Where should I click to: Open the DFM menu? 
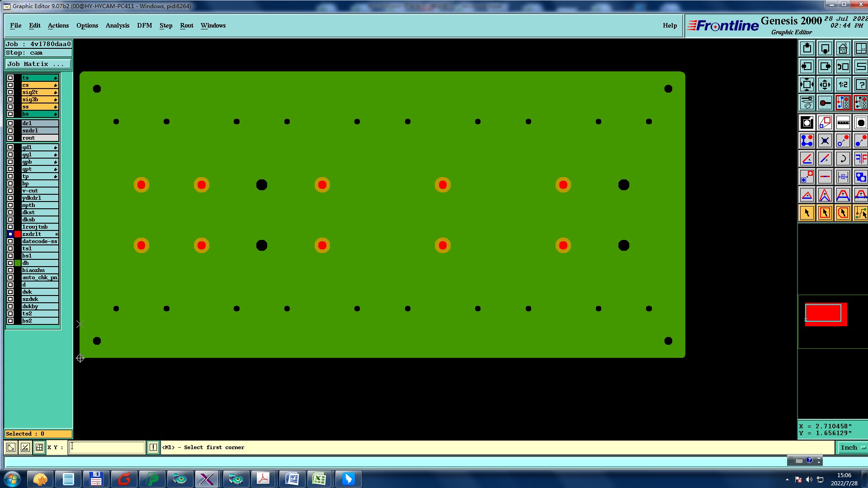pyautogui.click(x=144, y=26)
